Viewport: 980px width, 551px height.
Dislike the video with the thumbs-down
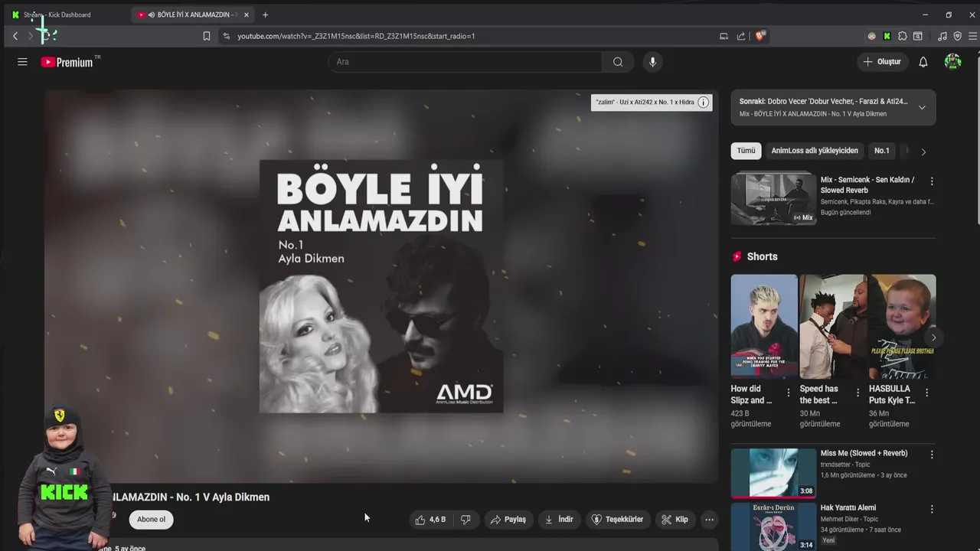tap(465, 520)
